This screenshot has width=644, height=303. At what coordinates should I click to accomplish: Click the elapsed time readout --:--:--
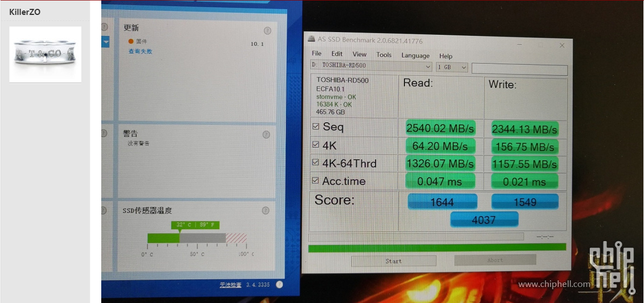click(545, 237)
